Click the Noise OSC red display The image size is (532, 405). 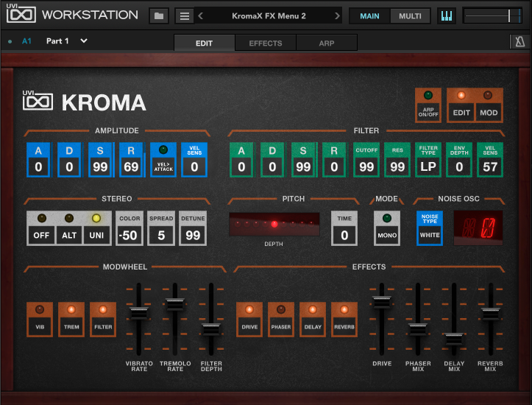[478, 228]
